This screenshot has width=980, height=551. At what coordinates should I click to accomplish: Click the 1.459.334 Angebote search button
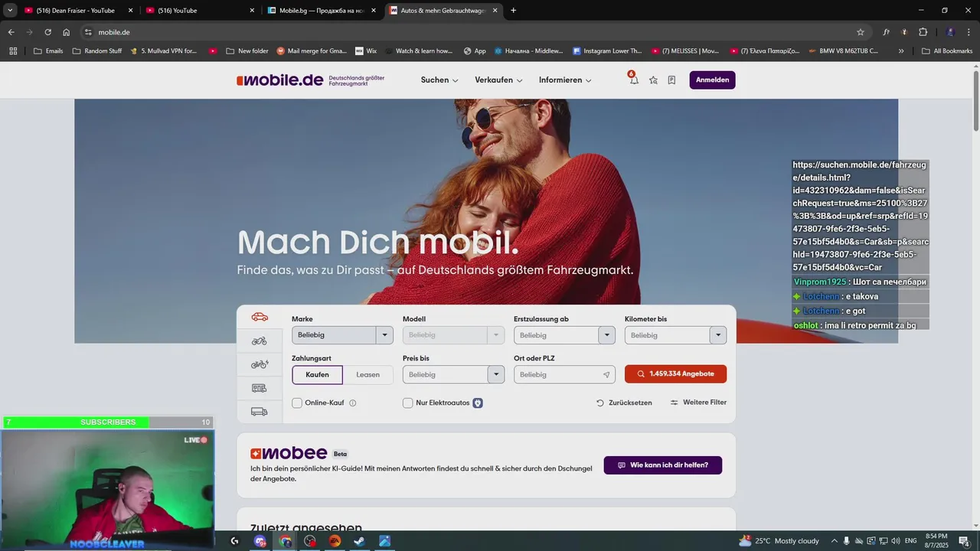[x=675, y=374]
